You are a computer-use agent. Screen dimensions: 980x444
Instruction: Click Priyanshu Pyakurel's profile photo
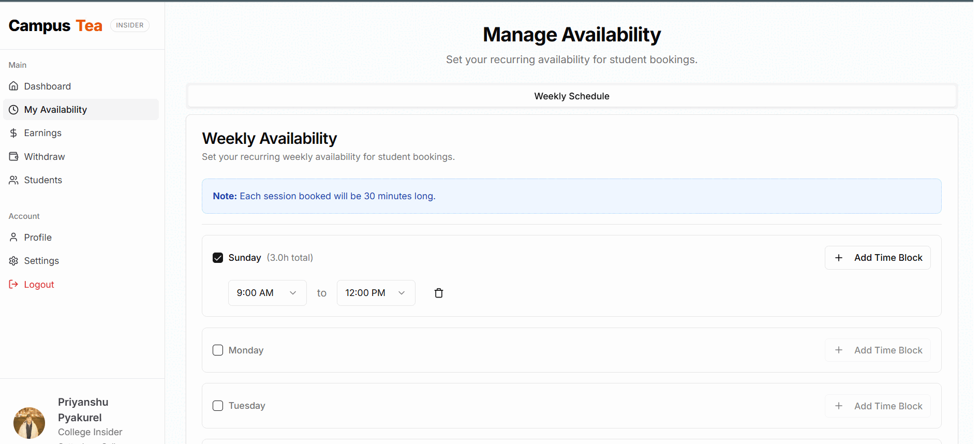pyautogui.click(x=29, y=423)
